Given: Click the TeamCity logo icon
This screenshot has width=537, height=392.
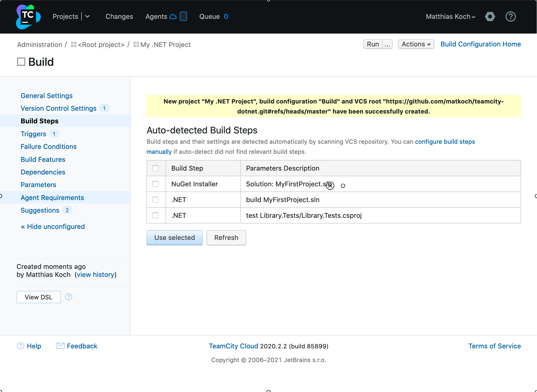Looking at the screenshot, I should (x=28, y=17).
